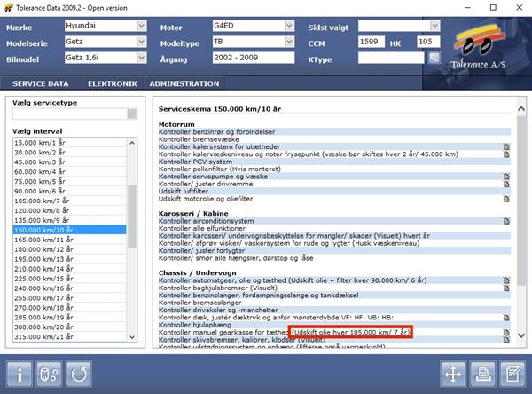Expand the Sidst valgt dropdown
This screenshot has height=394, width=532.
(x=434, y=26)
